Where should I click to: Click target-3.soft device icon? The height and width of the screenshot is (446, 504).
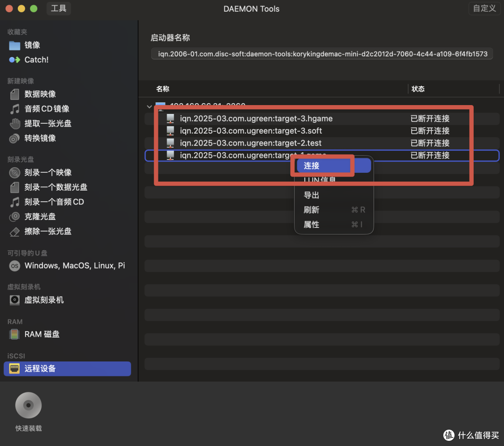170,131
